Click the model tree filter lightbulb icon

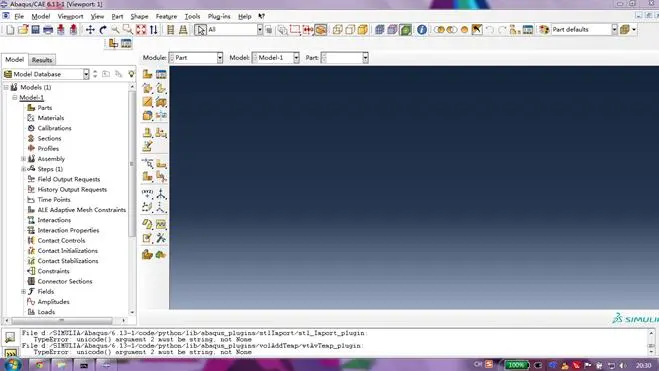tap(132, 74)
